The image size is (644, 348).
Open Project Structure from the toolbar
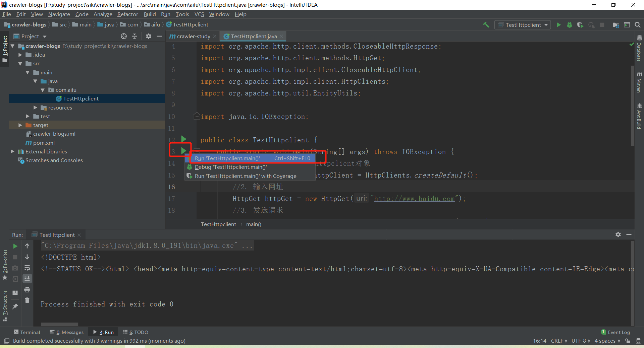(616, 25)
